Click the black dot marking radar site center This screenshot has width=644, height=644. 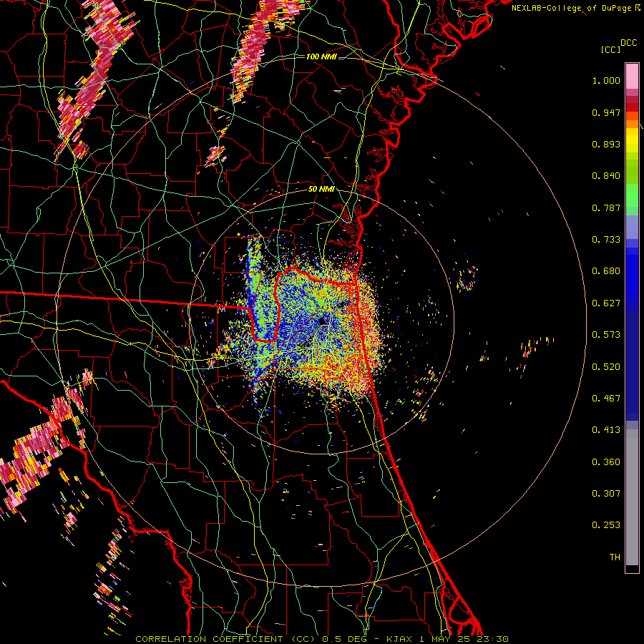click(x=322, y=321)
